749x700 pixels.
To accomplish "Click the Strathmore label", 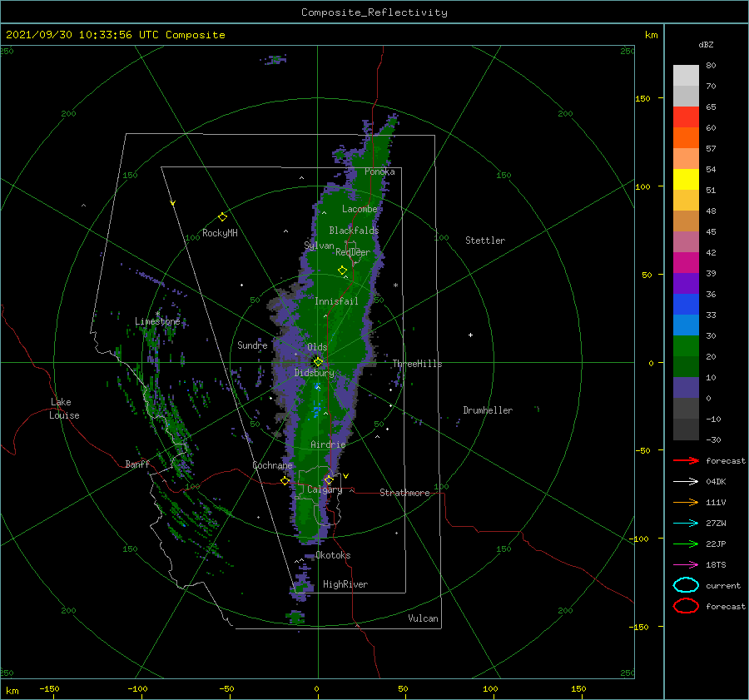I will click(x=404, y=493).
